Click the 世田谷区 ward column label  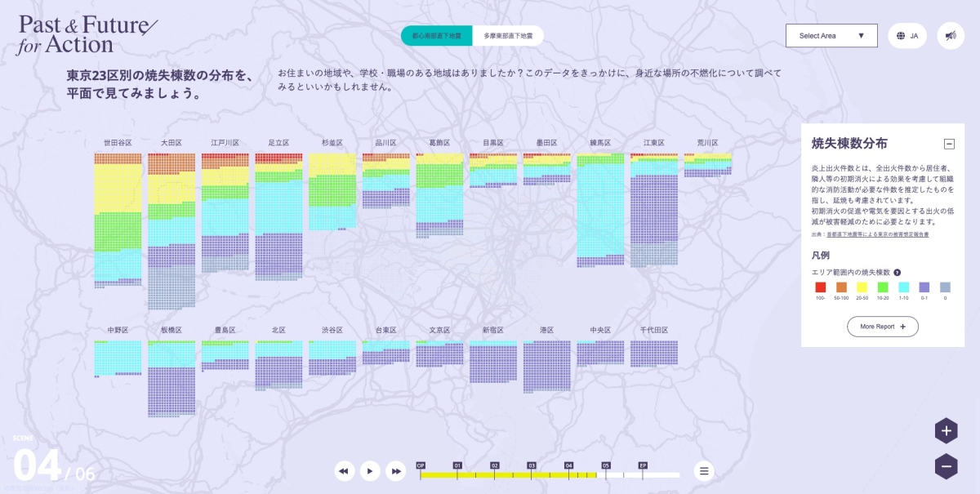click(x=117, y=143)
